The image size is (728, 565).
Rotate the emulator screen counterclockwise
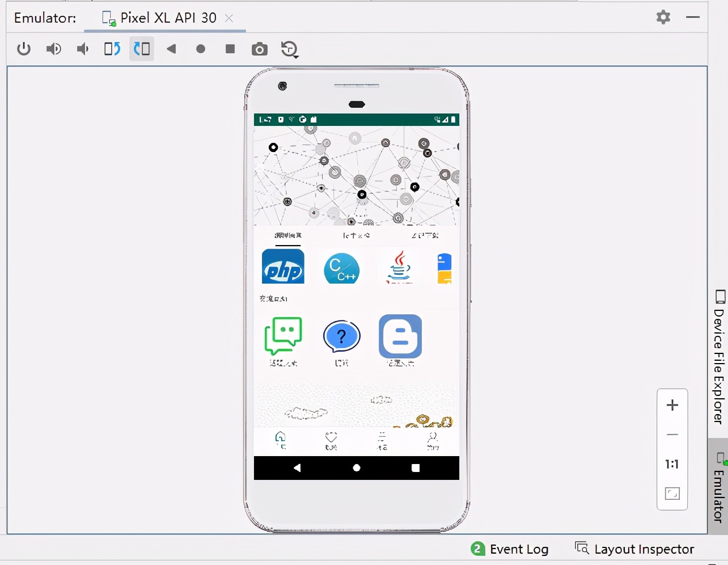tap(112, 49)
